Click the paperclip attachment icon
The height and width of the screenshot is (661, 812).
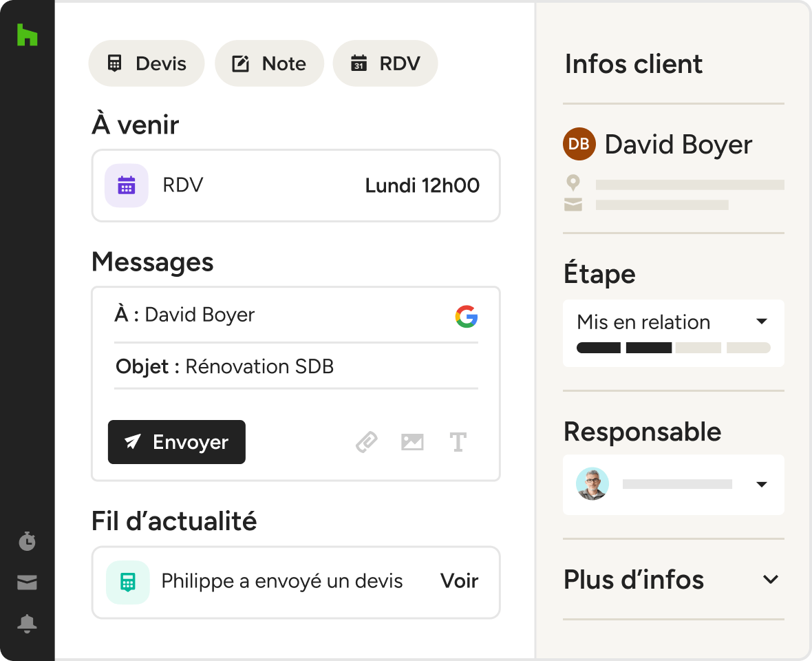[x=367, y=442]
